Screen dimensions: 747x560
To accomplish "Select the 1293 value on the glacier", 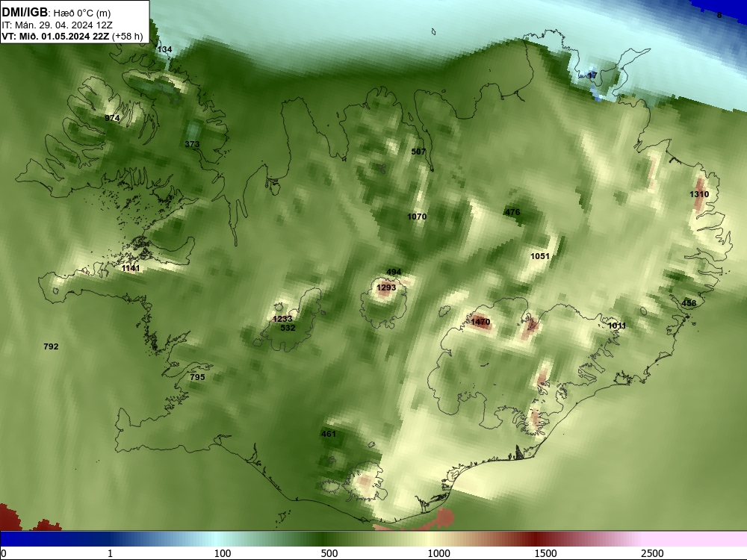I will click(386, 287).
